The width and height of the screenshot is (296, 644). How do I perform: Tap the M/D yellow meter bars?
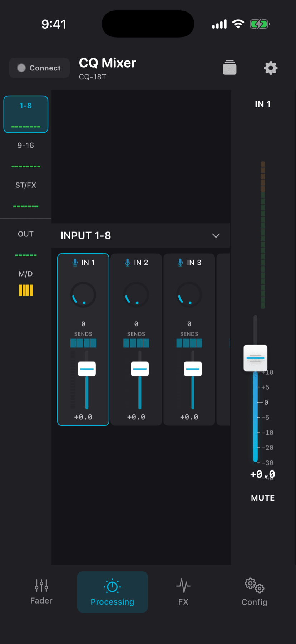[26, 290]
